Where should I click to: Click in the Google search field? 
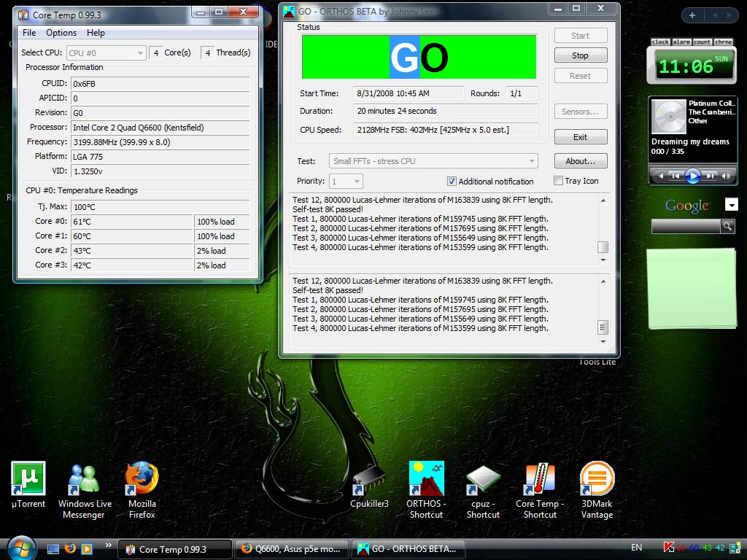[685, 227]
